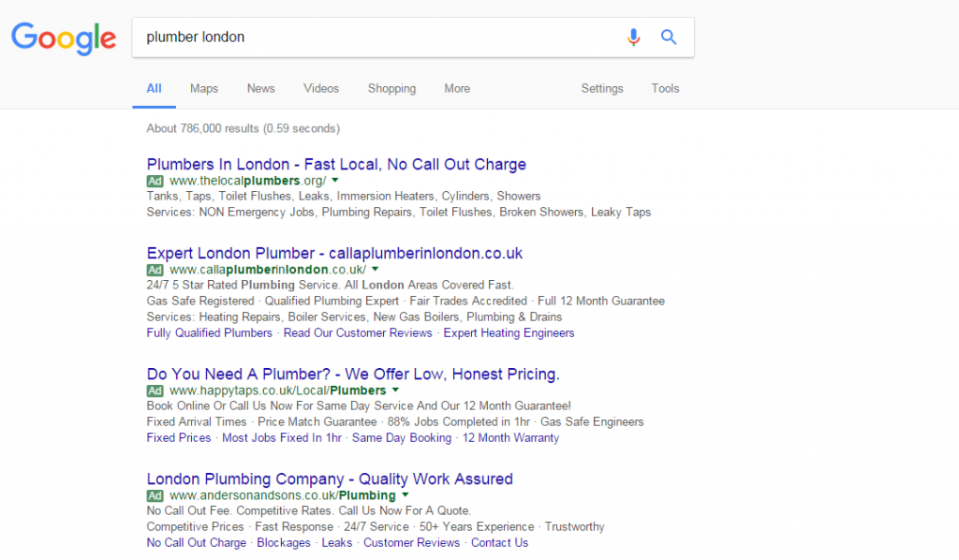The height and width of the screenshot is (560, 959).
Task: Click the Ad badge beside thelocalplumbers.org
Action: point(155,181)
